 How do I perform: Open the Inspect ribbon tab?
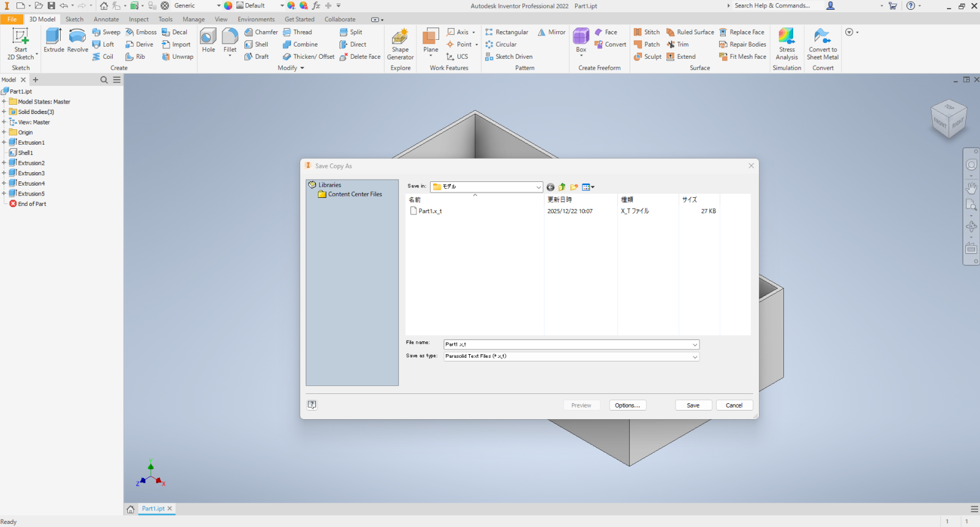pyautogui.click(x=138, y=19)
